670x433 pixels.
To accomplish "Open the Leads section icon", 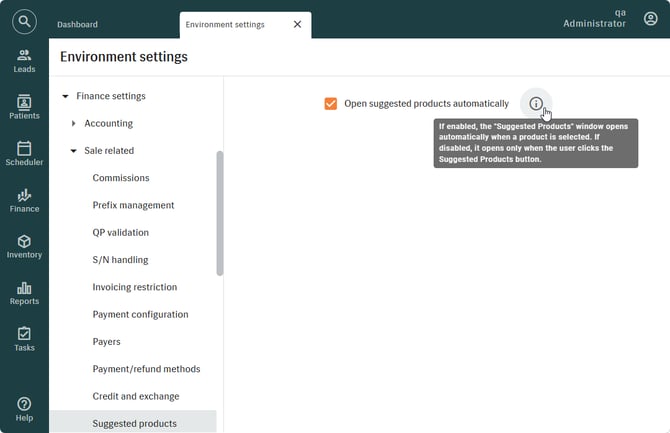I will pyautogui.click(x=24, y=55).
